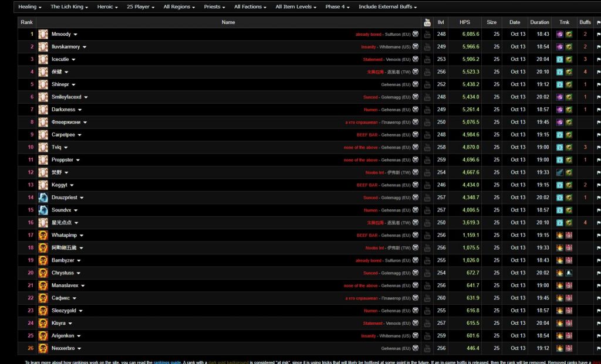Click first trinket icon in Chrystuss's row
Viewport: 601px width, 364px height.
point(560,273)
